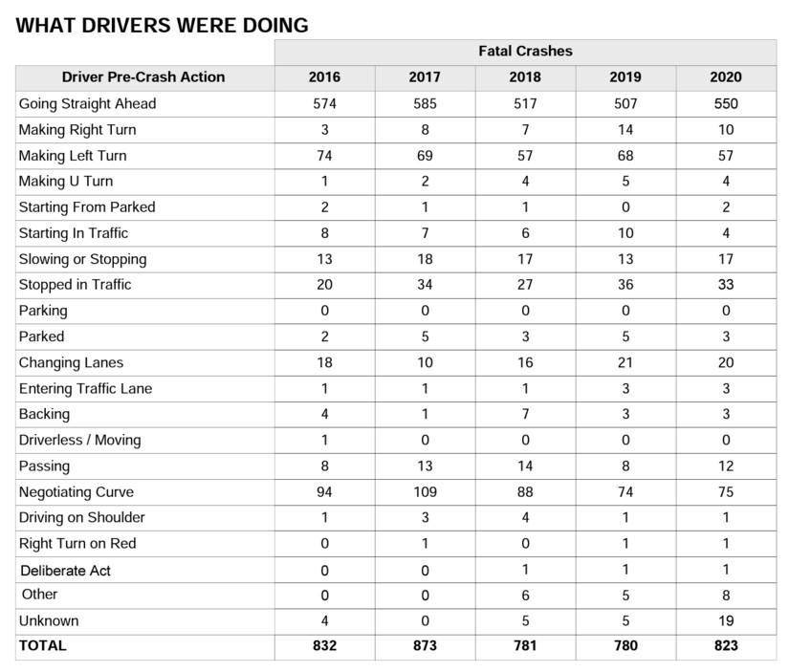Image resolution: width=789 pixels, height=672 pixels.
Task: Select the Unknown 2020 value 19
Action: [726, 620]
